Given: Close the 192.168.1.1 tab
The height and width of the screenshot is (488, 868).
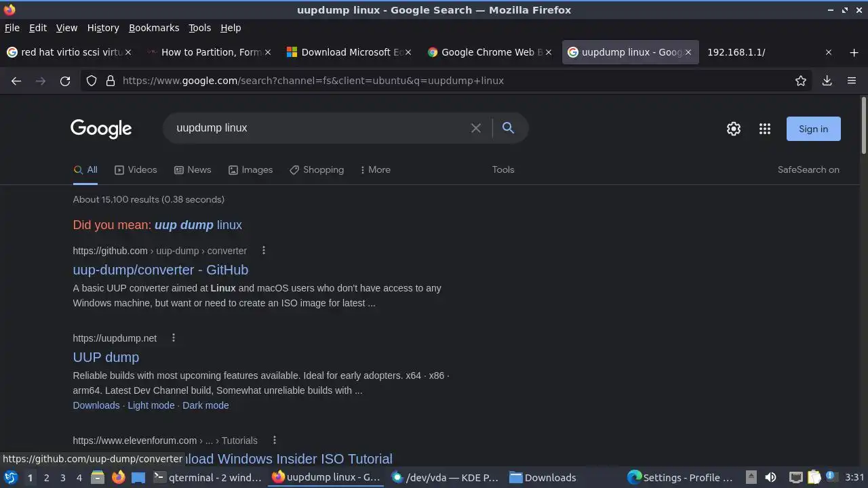Looking at the screenshot, I should (x=828, y=52).
